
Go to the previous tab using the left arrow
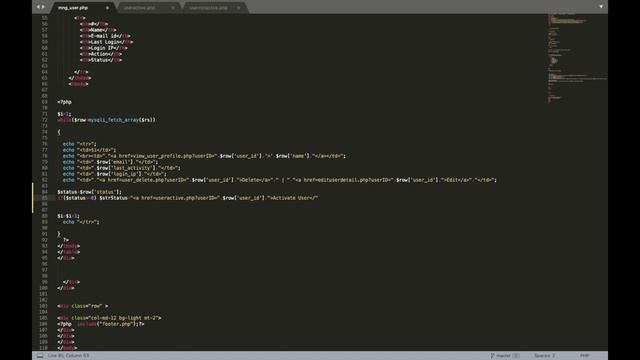(38, 7)
